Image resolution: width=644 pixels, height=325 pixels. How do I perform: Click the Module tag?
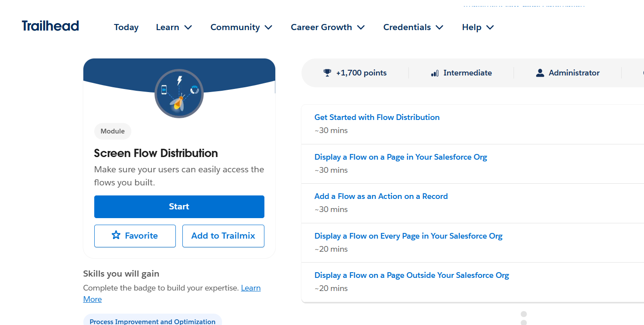click(x=113, y=131)
